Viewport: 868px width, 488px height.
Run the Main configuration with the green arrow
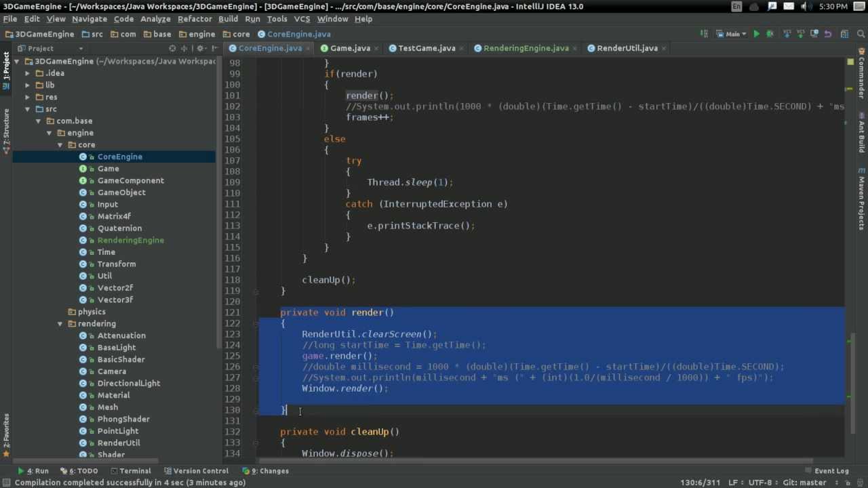757,34
